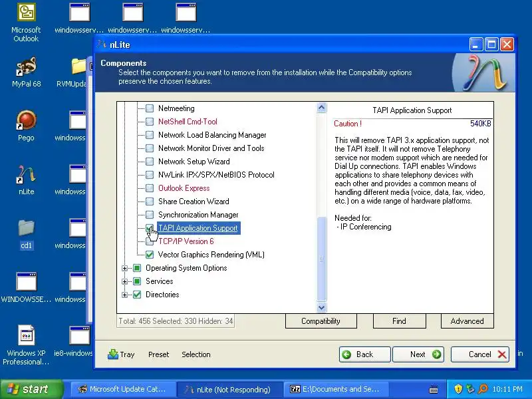This screenshot has height=399, width=532.
Task: Check Network Monitor Driver and Tools
Action: [x=150, y=148]
